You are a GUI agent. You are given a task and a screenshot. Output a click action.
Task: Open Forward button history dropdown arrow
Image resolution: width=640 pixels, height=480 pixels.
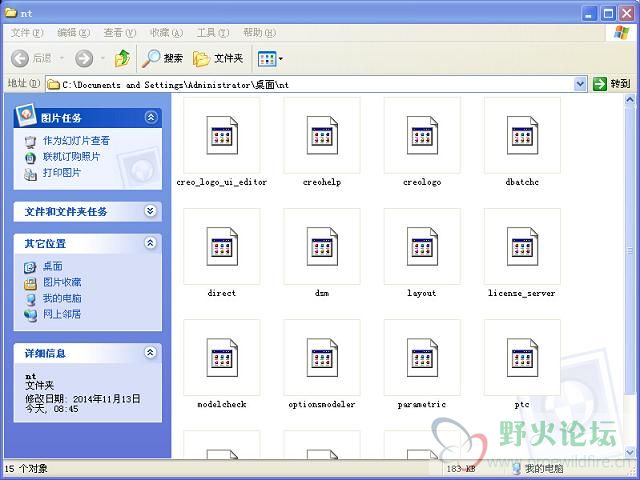(x=102, y=59)
